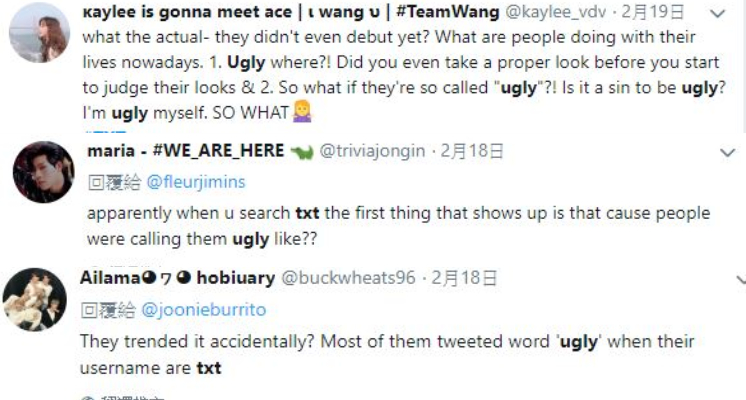This screenshot has width=746, height=400.
Task: Open Ailama hobiuary's group avatar photo
Action: coord(35,299)
